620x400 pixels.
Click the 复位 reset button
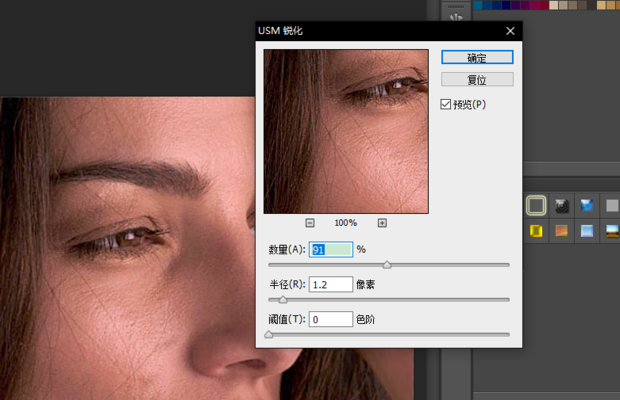[477, 79]
